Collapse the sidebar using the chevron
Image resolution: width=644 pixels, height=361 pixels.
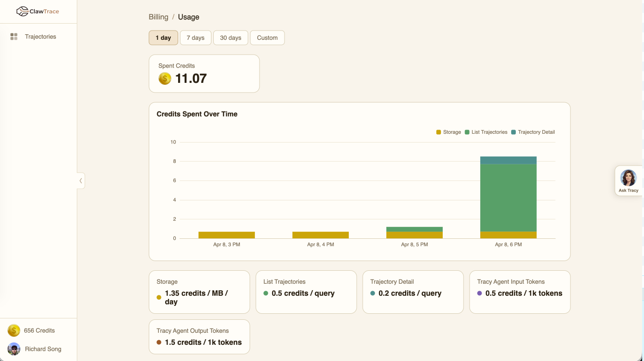coord(80,180)
